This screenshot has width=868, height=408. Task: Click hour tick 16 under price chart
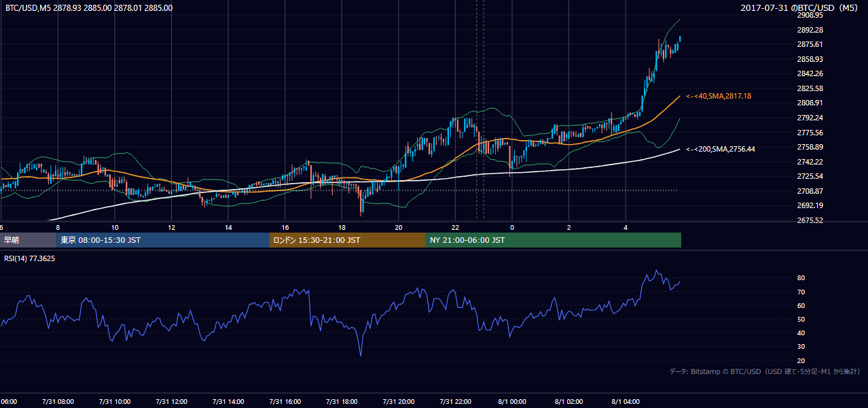point(285,227)
